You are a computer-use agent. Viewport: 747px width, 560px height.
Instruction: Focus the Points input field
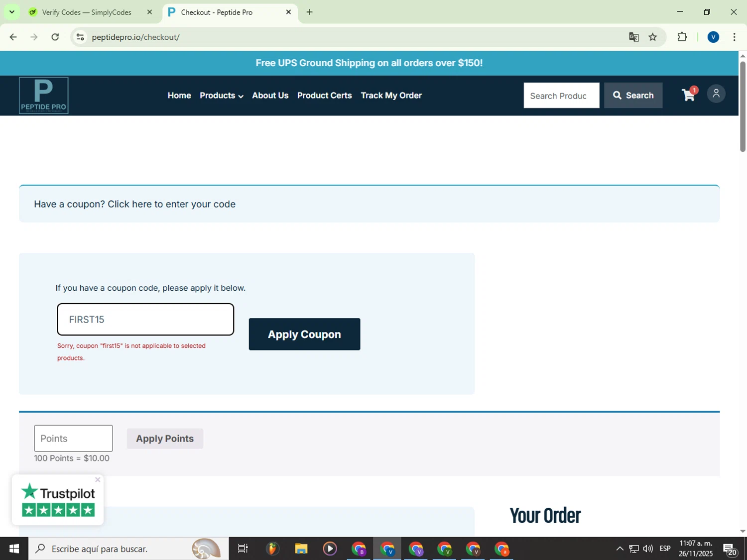(x=73, y=438)
